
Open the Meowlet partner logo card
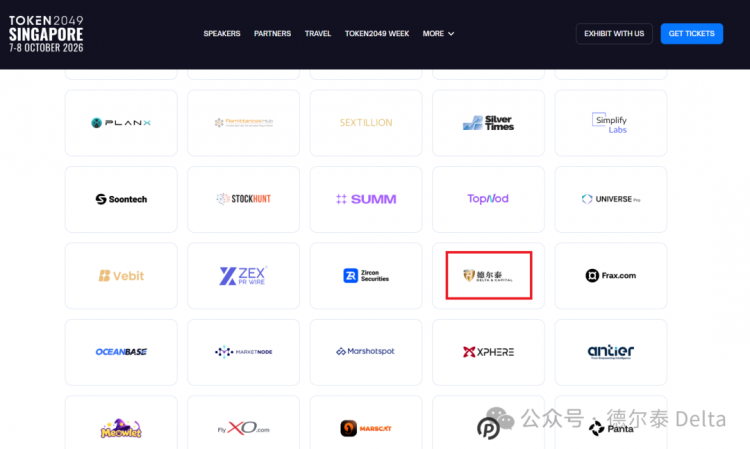(121, 423)
